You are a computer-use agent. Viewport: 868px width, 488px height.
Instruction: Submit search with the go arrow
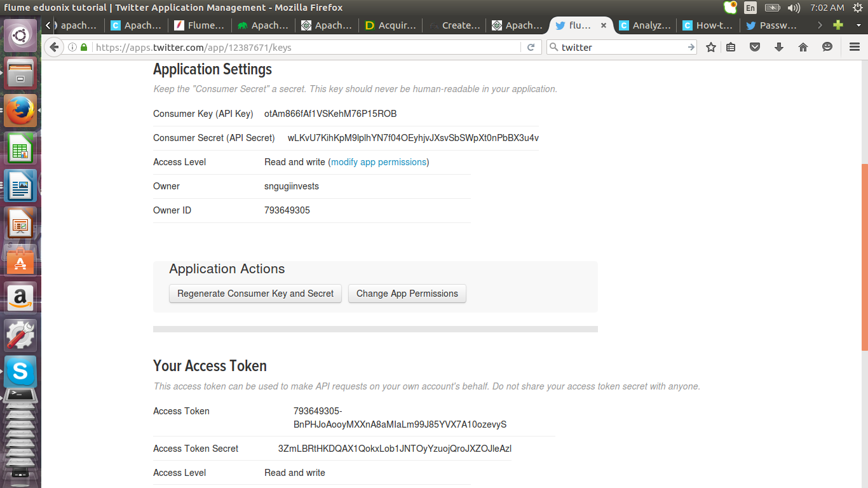point(691,47)
